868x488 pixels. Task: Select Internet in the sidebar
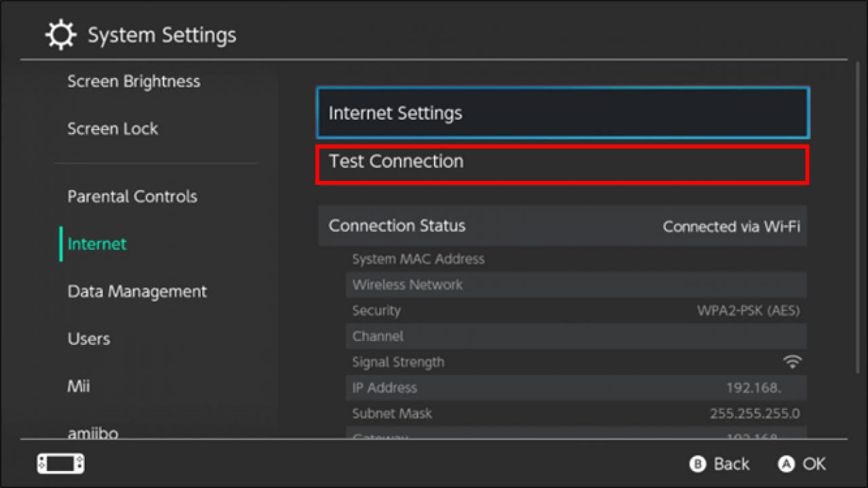click(x=96, y=244)
